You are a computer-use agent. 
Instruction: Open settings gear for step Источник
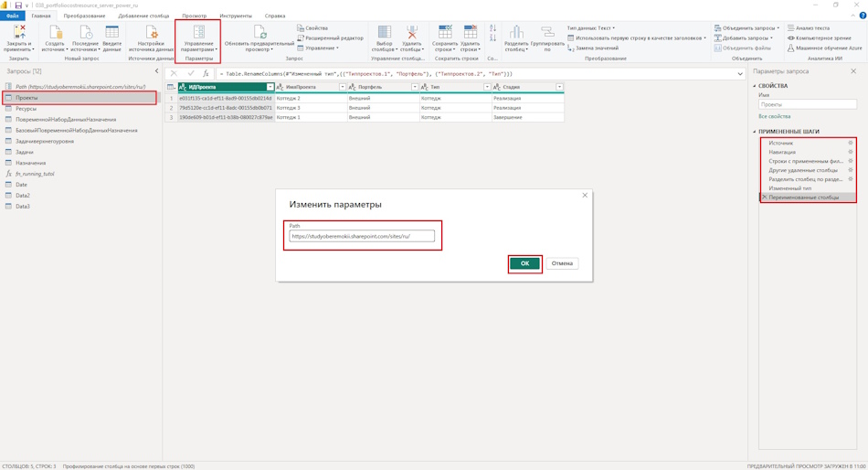point(851,143)
